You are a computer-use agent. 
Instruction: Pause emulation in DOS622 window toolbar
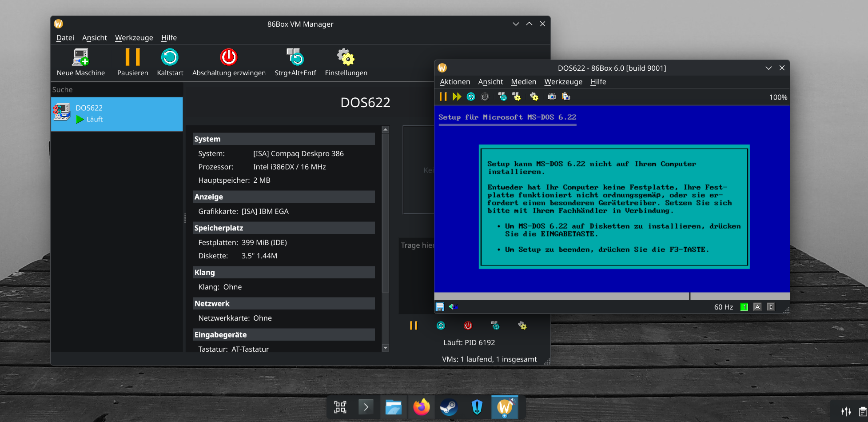pos(443,96)
